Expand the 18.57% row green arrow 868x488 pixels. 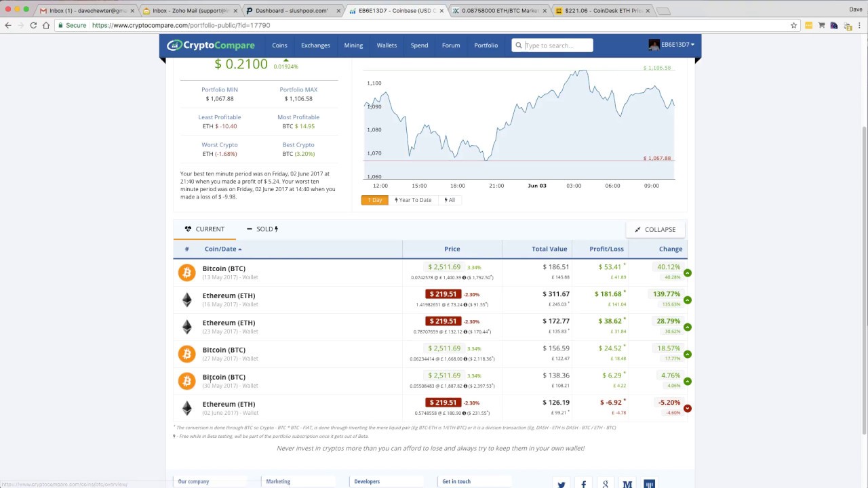point(688,354)
